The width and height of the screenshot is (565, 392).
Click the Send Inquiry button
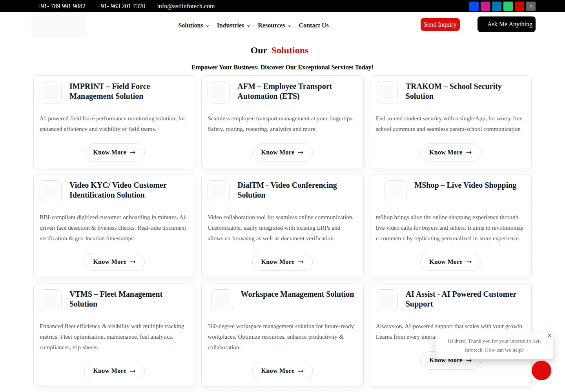(440, 25)
